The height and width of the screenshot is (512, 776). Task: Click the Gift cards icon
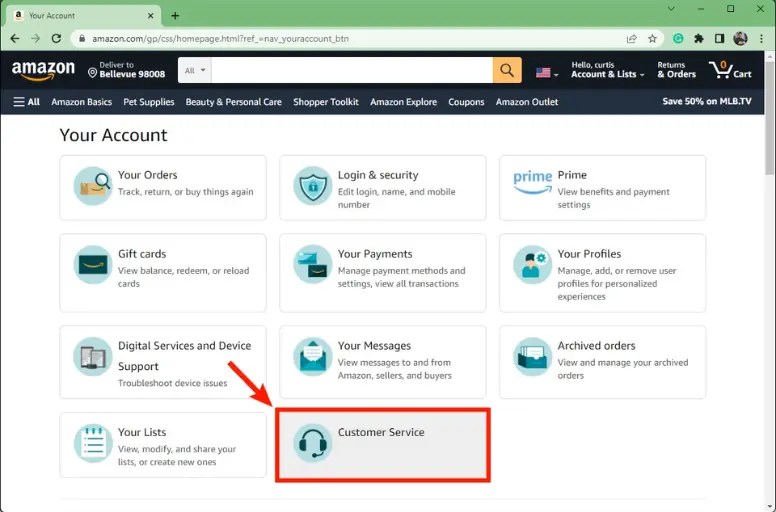pyautogui.click(x=93, y=265)
